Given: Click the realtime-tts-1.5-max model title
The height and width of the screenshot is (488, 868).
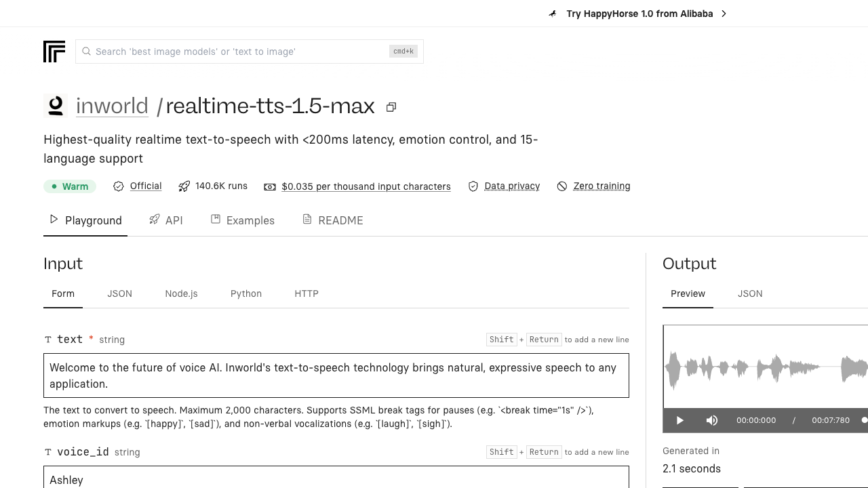Looking at the screenshot, I should (x=270, y=106).
